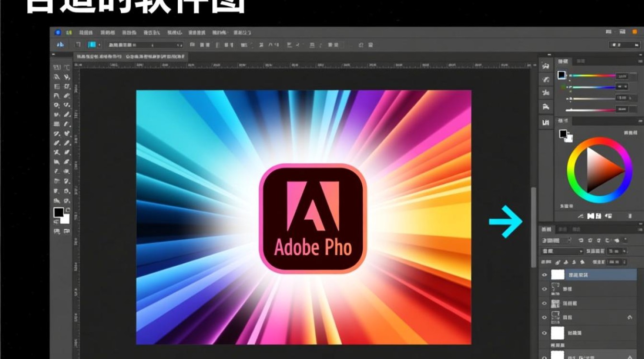Toggle eye of fourth layer with link icon
The width and height of the screenshot is (644, 359).
[544, 317]
